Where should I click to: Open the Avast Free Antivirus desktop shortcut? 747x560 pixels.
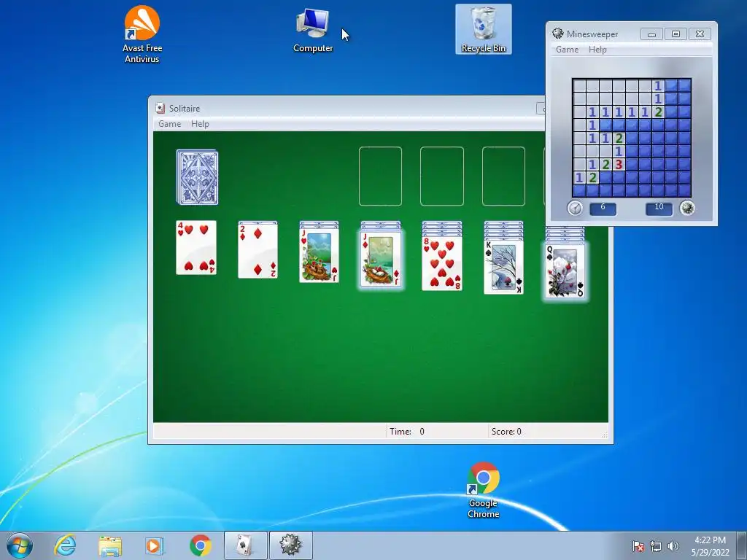click(x=142, y=34)
